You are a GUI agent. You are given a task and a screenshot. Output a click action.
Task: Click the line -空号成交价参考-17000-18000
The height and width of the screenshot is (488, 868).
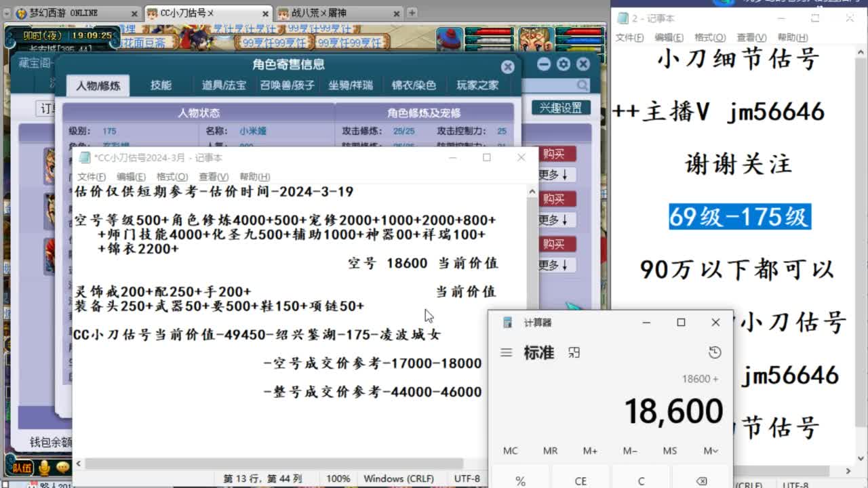coord(373,363)
